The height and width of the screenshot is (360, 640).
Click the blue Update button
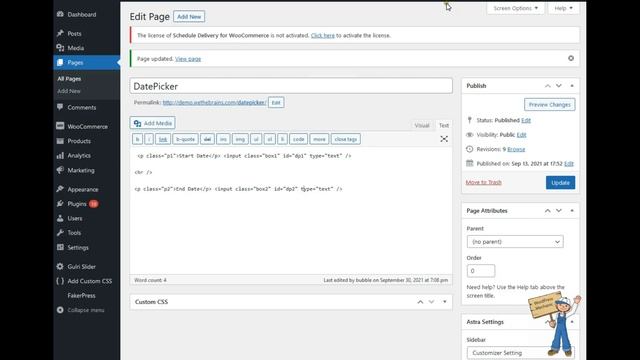pos(560,182)
